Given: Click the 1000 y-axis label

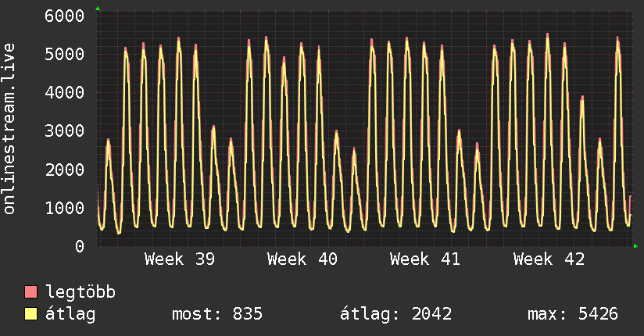Looking at the screenshot, I should 65,208.
